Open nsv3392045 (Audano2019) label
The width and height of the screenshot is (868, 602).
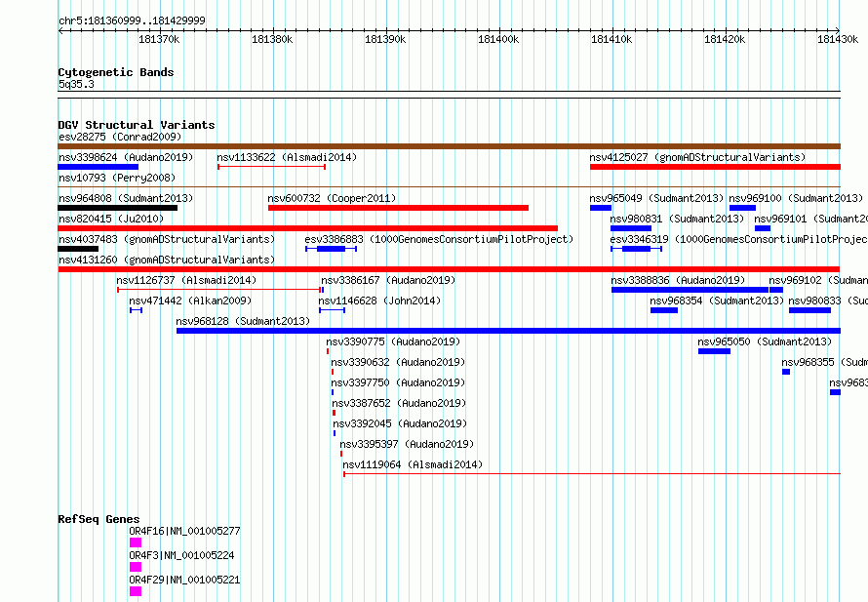[400, 423]
